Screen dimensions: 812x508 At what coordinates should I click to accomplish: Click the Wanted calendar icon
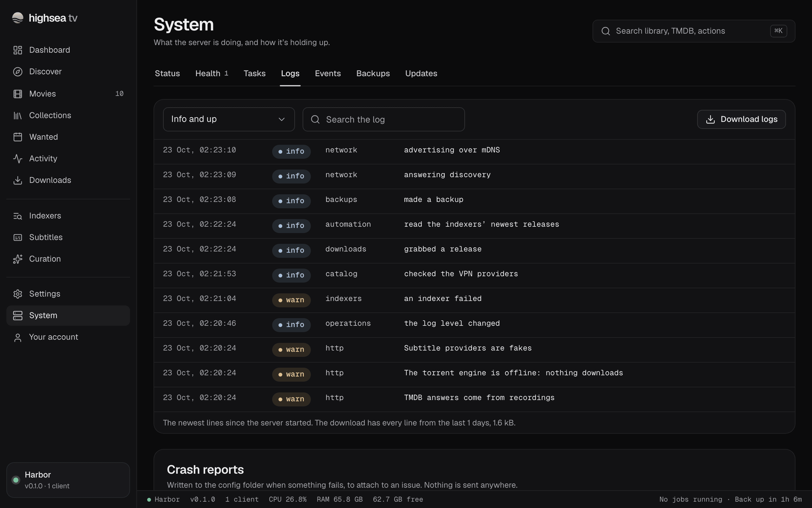coord(17,137)
